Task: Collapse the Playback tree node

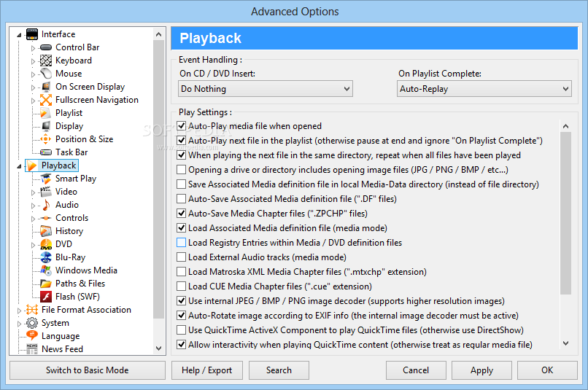Action: tap(19, 166)
